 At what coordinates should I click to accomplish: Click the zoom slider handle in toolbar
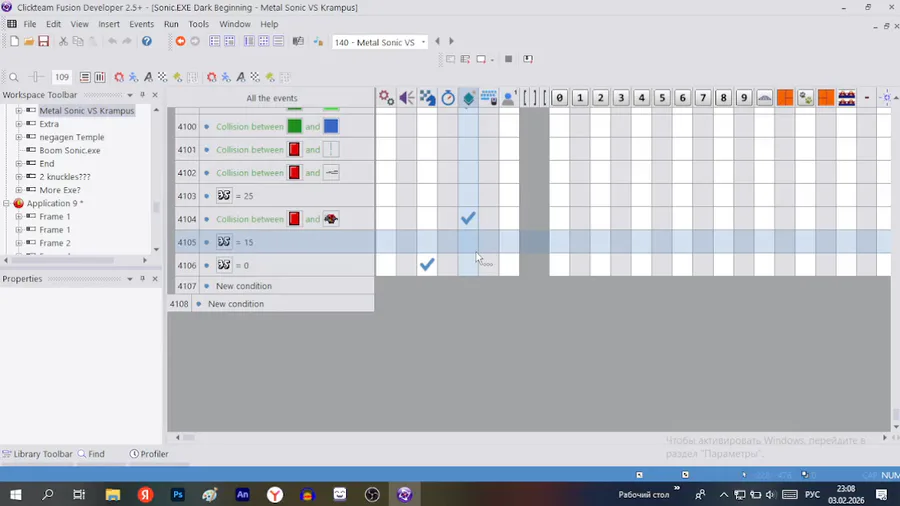[36, 77]
